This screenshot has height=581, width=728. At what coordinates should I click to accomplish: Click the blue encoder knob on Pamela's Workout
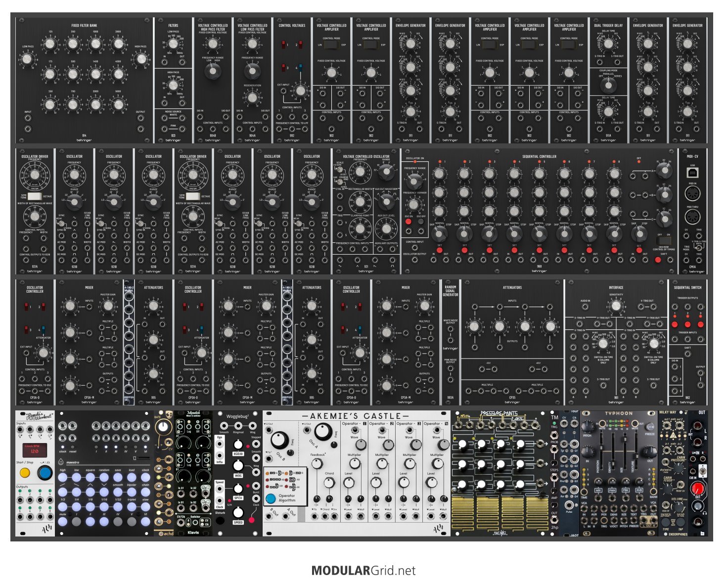tap(45, 473)
